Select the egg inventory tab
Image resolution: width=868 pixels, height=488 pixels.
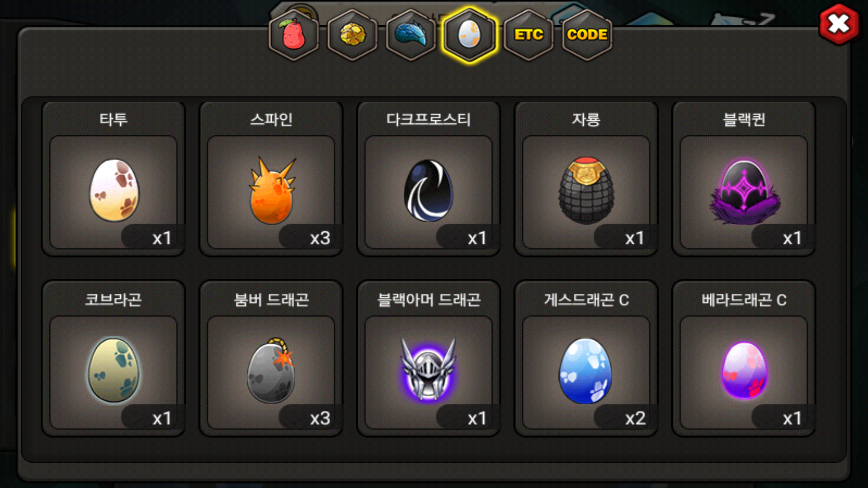[x=470, y=35]
